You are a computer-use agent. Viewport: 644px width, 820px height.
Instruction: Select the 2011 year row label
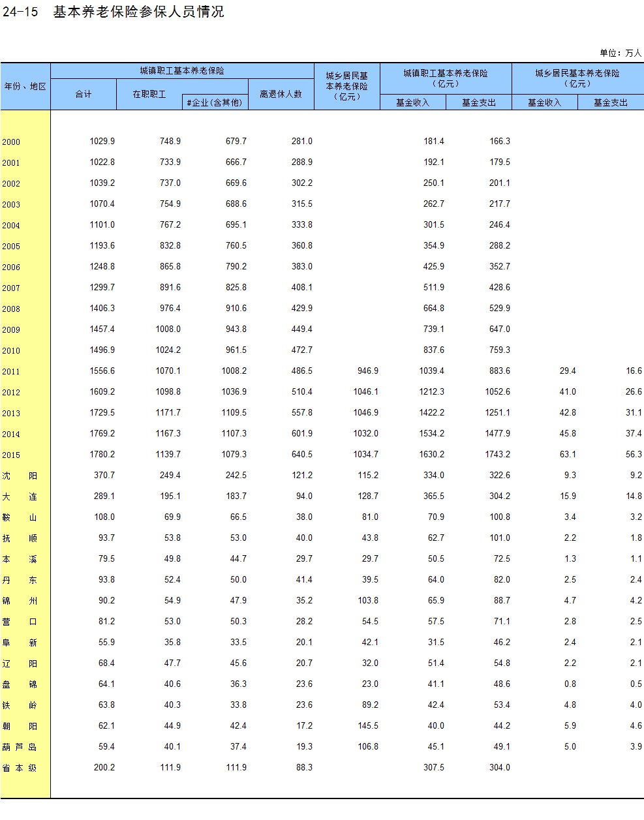click(11, 371)
